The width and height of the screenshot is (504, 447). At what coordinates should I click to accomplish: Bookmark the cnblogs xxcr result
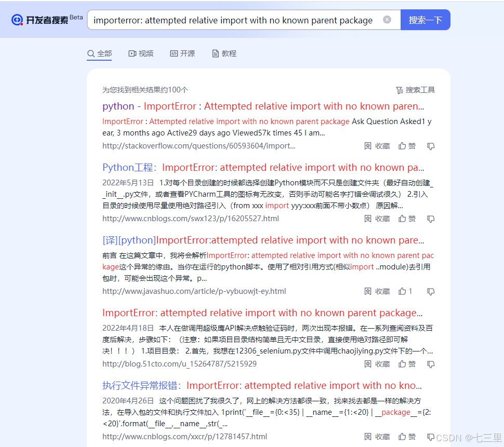(x=377, y=437)
